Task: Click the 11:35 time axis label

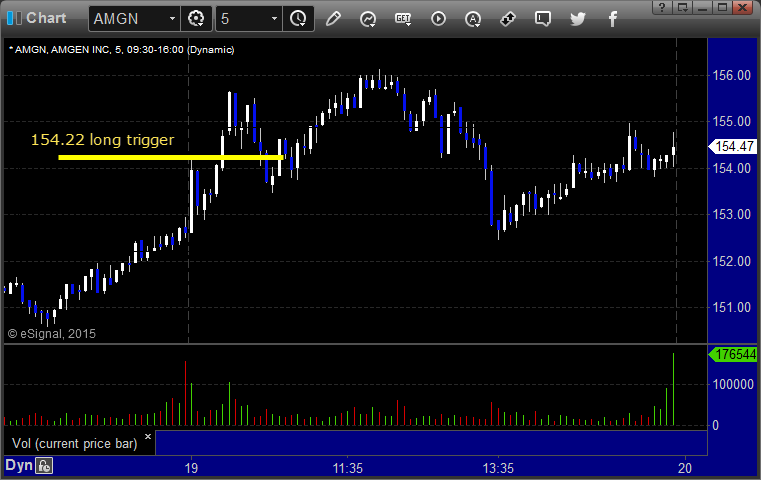Action: [347, 468]
